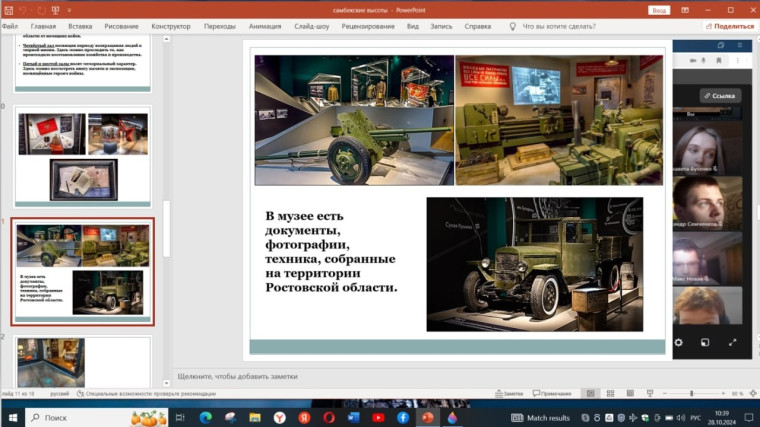The image size is (760, 427).
Task: Click the Ссылка link button in call panel
Action: point(720,96)
